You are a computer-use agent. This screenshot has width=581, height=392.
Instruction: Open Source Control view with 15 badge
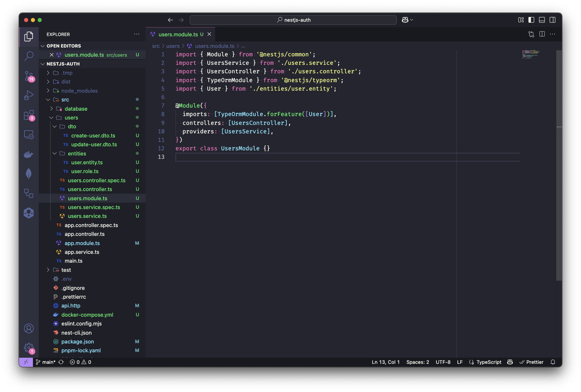29,76
